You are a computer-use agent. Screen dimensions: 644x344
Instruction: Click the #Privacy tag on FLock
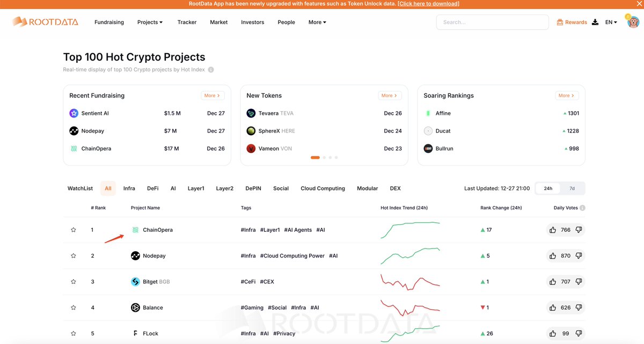click(x=284, y=333)
